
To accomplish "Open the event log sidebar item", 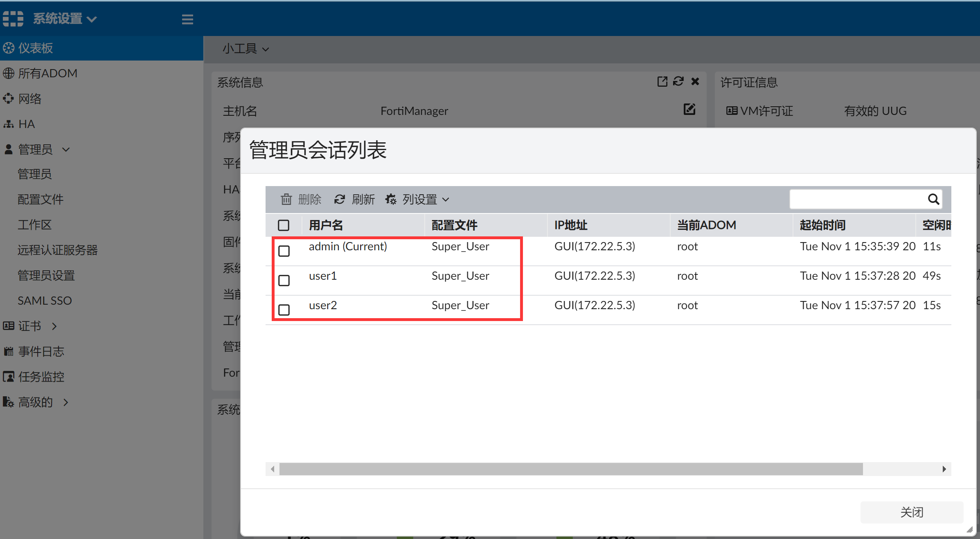I will [41, 351].
